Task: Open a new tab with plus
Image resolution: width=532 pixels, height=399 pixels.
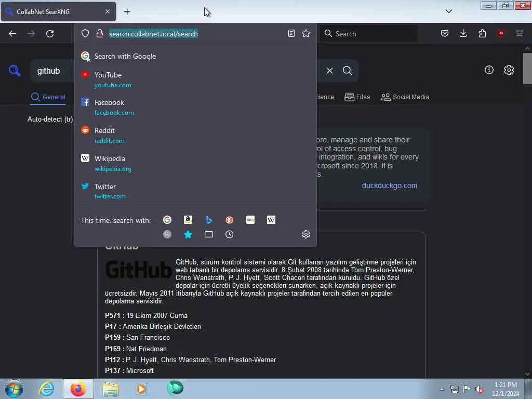Action: [x=127, y=11]
